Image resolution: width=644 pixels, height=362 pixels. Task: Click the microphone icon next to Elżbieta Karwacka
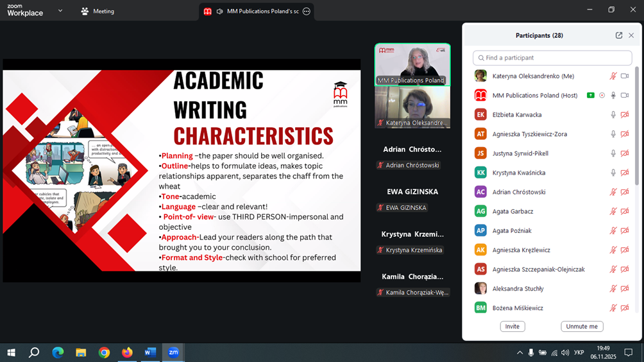[x=613, y=115]
